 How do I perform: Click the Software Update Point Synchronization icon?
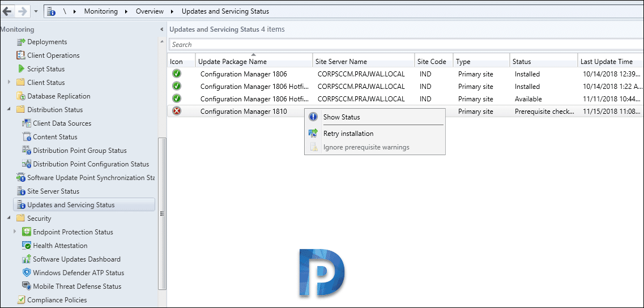click(20, 177)
